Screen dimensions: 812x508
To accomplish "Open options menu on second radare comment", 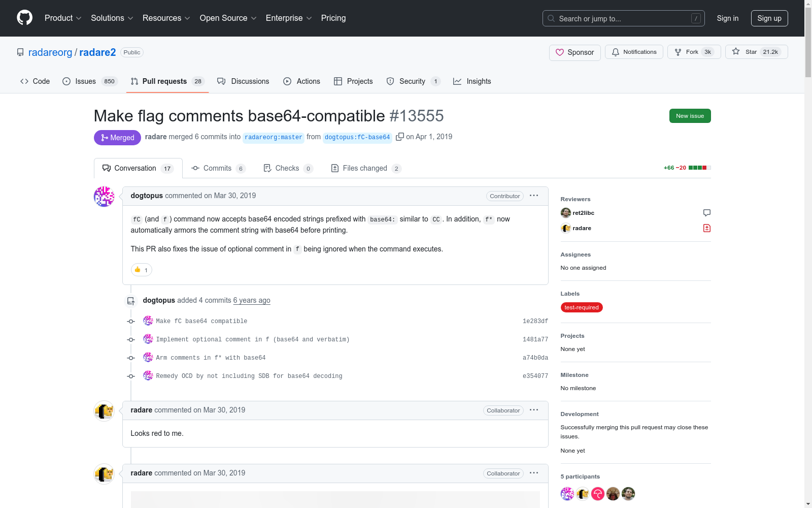I will click(x=534, y=473).
